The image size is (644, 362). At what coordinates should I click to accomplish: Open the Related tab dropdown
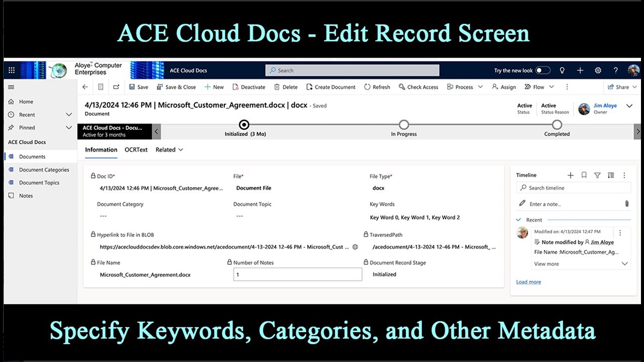point(170,150)
